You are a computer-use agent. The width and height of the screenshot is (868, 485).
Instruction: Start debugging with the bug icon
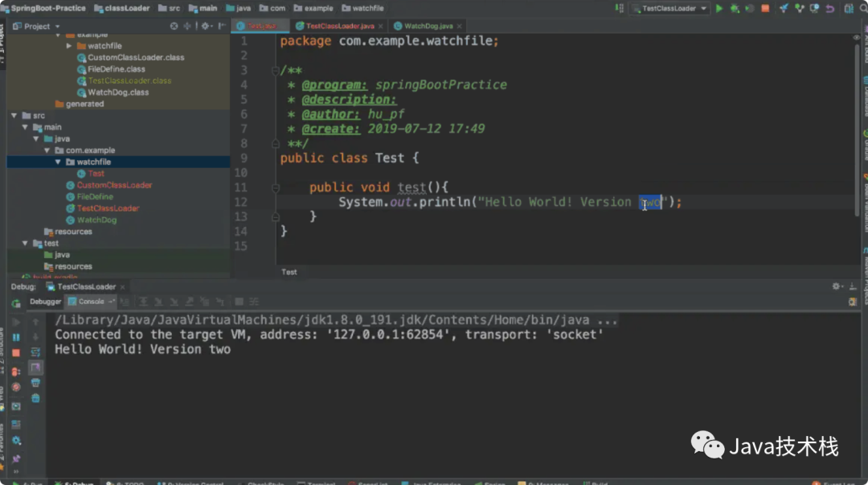coord(735,8)
